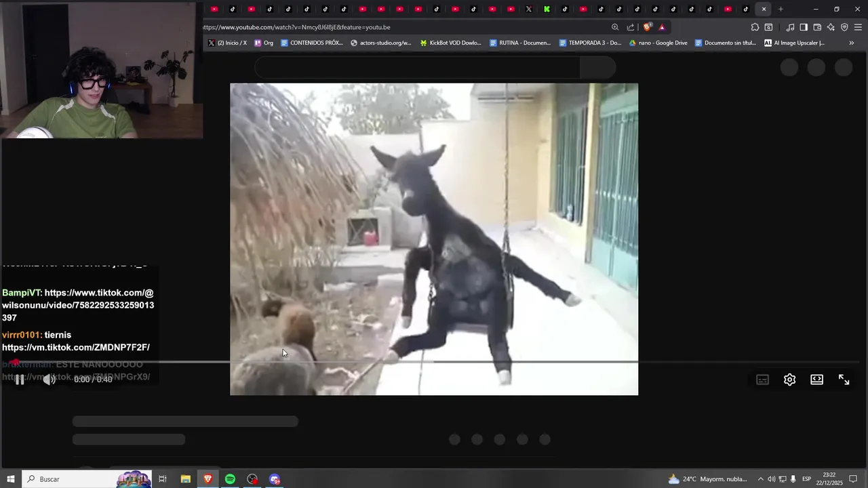The image size is (868, 488).
Task: Open the '(2) Inicio / X' bookmark
Action: 227,43
